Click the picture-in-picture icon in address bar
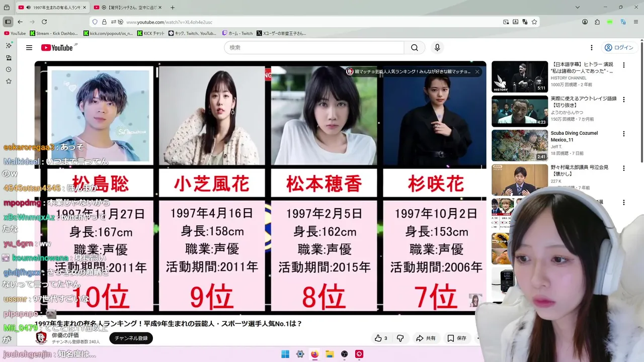644x362 pixels. [x=506, y=22]
